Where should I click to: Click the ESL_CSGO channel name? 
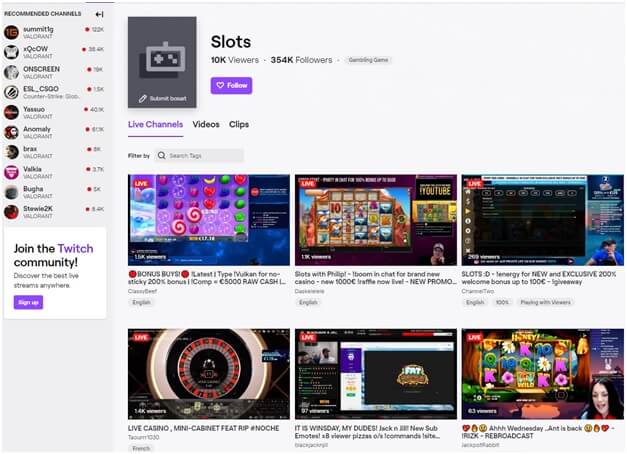click(41, 89)
